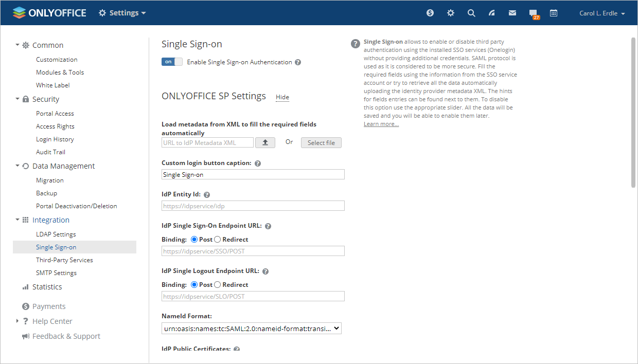Click the Single Sign-On Endpoint URL field
The width and height of the screenshot is (638, 364).
click(253, 251)
